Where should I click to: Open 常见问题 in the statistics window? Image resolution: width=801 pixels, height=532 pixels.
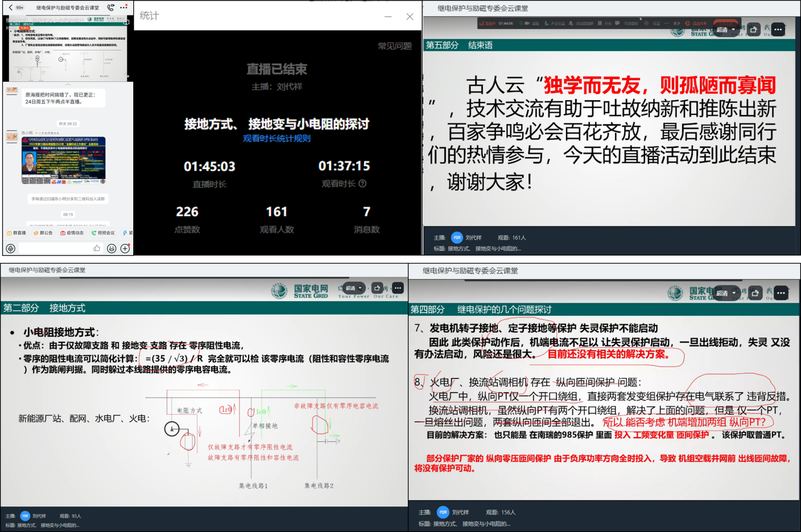tap(394, 46)
